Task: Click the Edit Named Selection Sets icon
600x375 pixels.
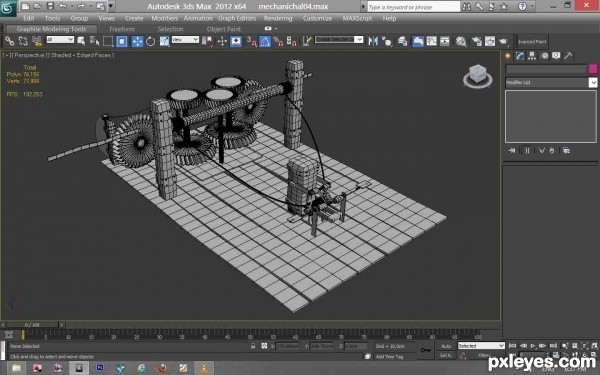Action: coord(307,41)
